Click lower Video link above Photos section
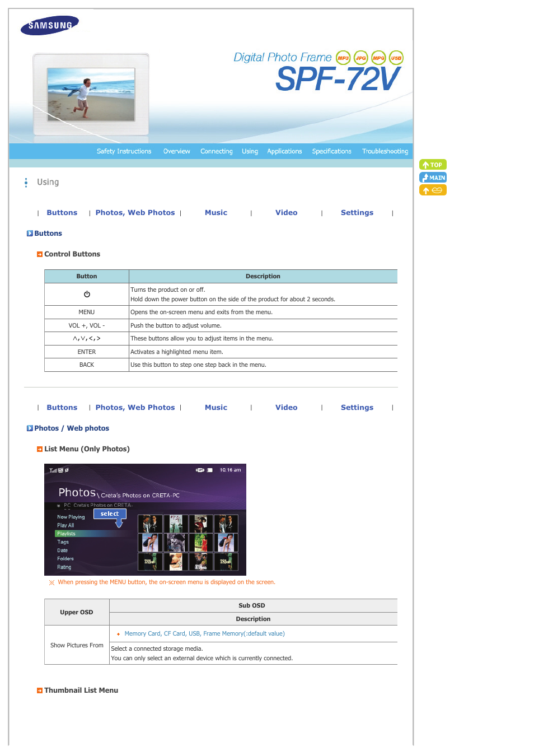Image resolution: width=534 pixels, height=756 pixels. point(287,408)
